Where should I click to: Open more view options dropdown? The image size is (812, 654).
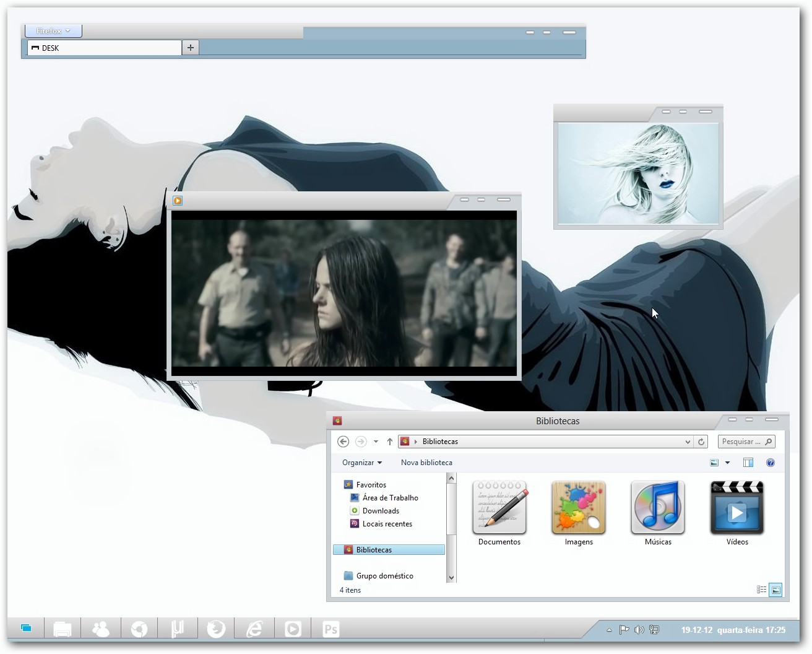pos(727,463)
